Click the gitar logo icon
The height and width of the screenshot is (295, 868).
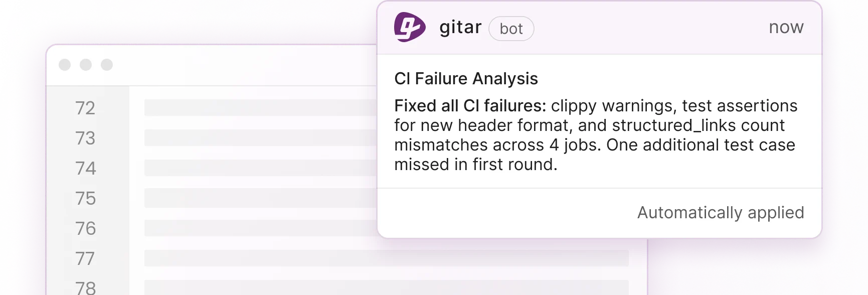[409, 27]
